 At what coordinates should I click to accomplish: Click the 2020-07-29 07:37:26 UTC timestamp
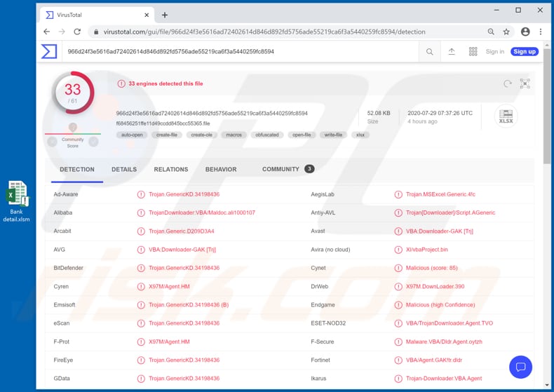[x=440, y=114]
